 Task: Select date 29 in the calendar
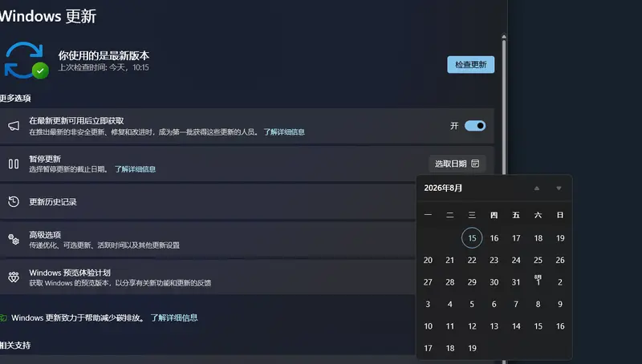click(472, 282)
